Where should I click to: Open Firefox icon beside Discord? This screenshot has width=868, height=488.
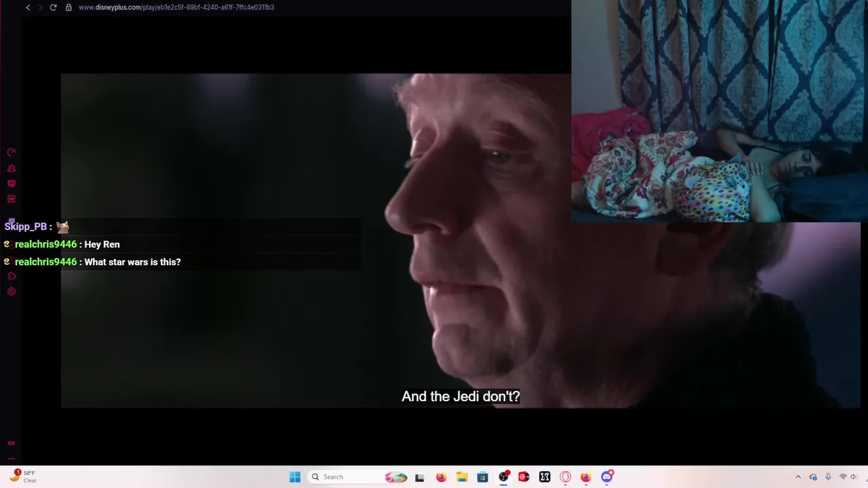[586, 477]
